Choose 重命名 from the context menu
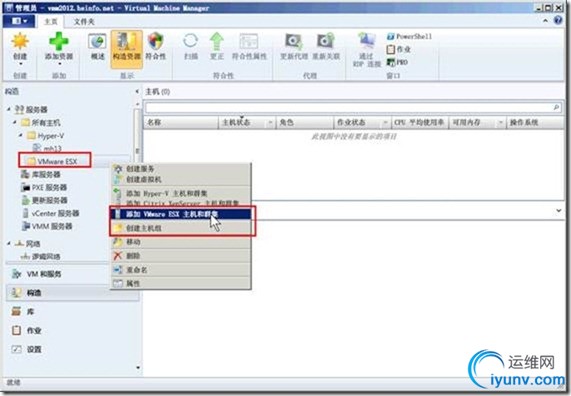 tap(180, 270)
